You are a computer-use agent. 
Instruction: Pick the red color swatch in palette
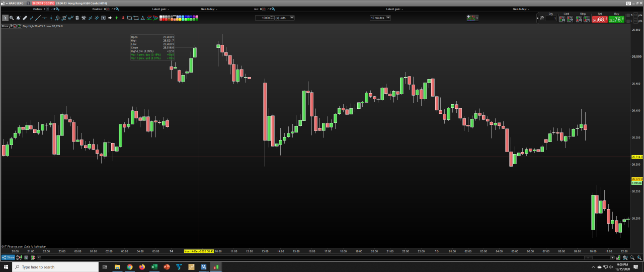[164, 19]
